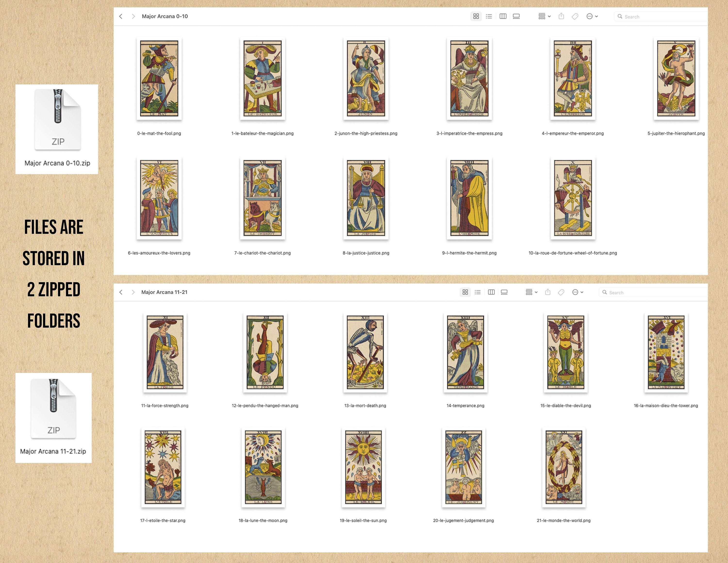
Task: Select 20-le-jugement-judgement.png thumbnail
Action: tap(464, 467)
